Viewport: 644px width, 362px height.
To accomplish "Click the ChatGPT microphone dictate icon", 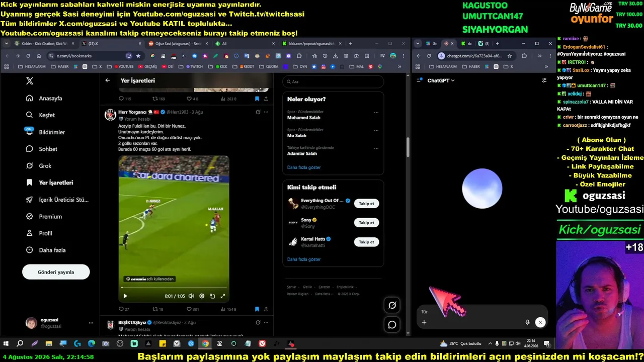I will [x=527, y=322].
